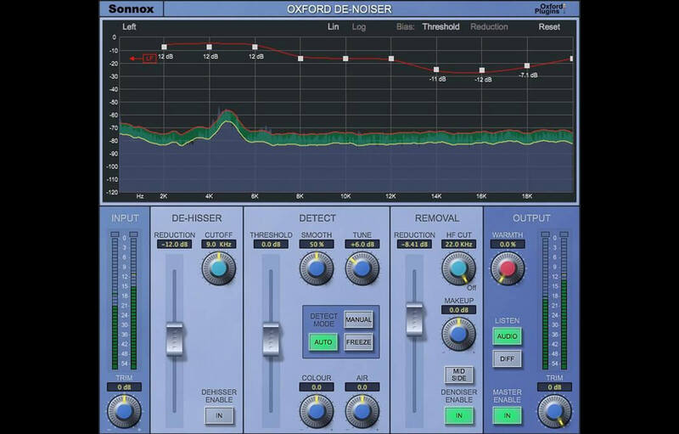Select the bias curve node at 6K

tap(255, 47)
